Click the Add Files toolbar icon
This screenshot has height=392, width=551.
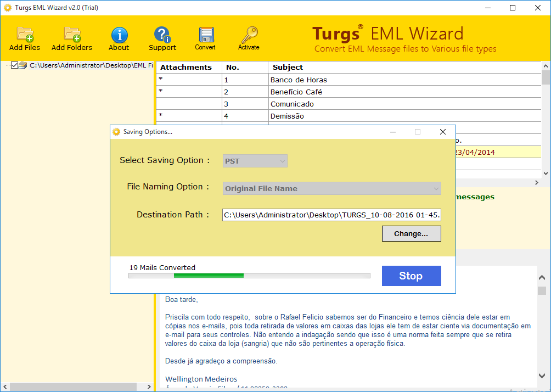tap(25, 35)
